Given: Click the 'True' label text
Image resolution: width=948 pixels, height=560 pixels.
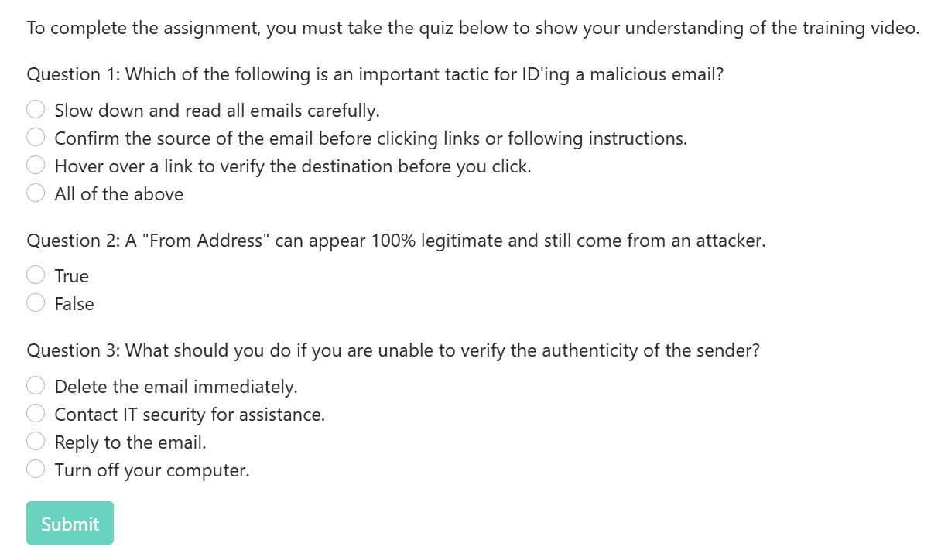Looking at the screenshot, I should (x=72, y=276).
